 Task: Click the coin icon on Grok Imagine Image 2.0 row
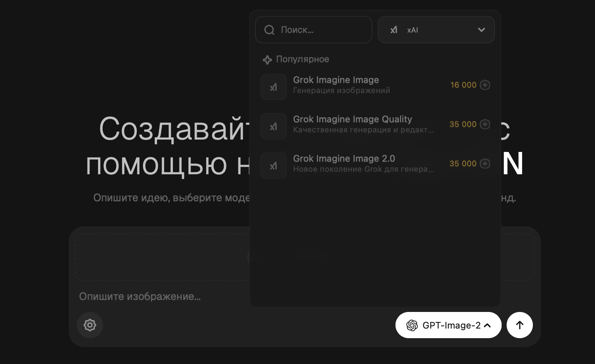point(485,163)
